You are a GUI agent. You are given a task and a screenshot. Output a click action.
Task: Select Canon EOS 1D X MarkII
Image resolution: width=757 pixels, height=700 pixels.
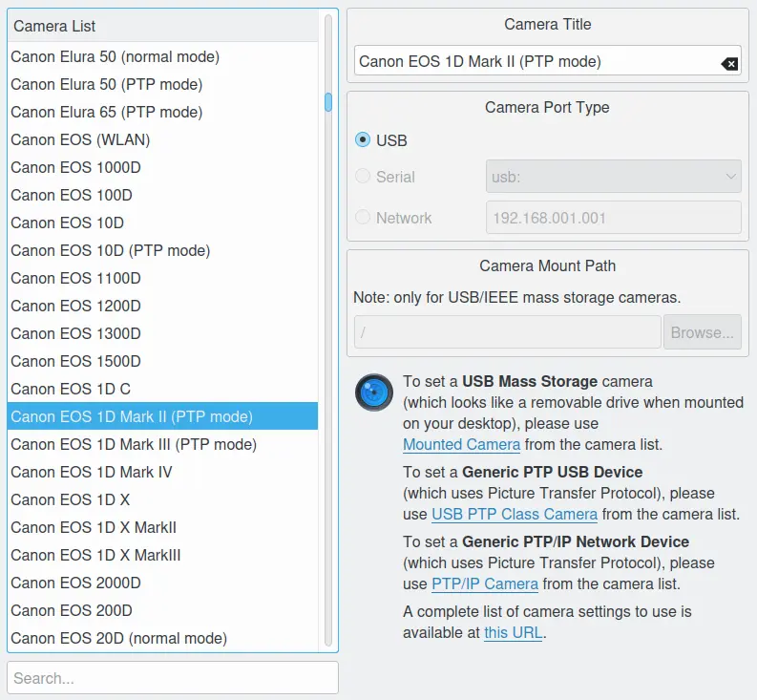click(x=162, y=527)
